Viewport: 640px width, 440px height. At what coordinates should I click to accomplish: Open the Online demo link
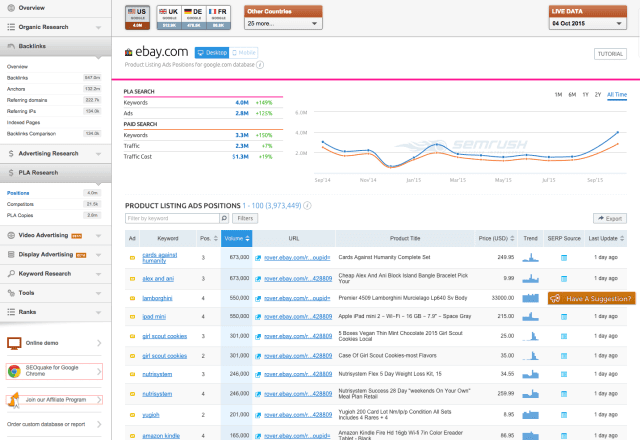42,343
